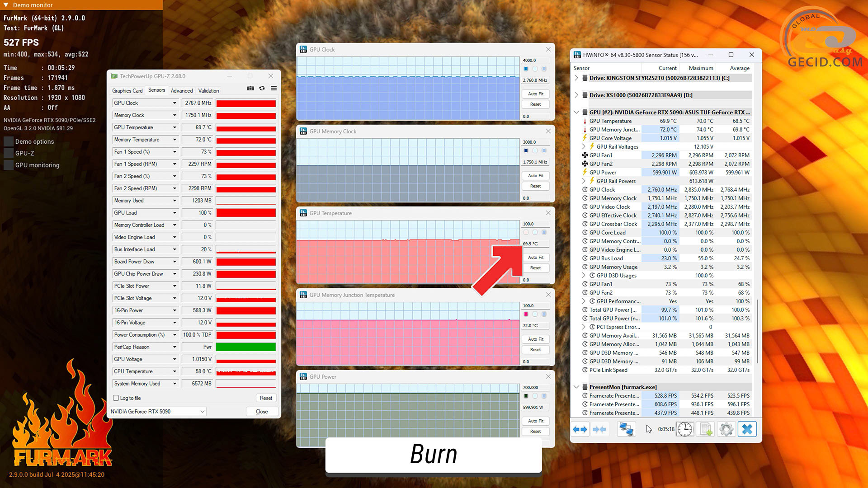Click Auto Fit on GPU Clock graph
The height and width of the screenshot is (488, 868).
point(535,94)
